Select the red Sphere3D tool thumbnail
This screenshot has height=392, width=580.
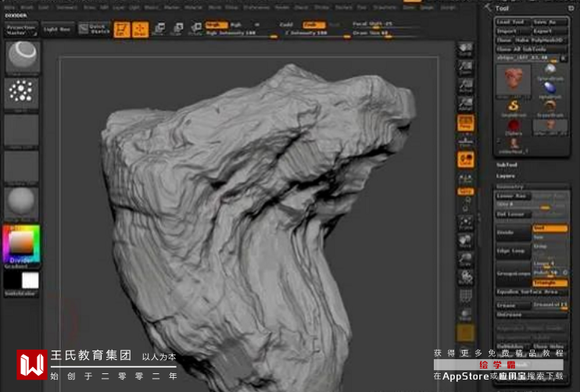[x=514, y=127]
